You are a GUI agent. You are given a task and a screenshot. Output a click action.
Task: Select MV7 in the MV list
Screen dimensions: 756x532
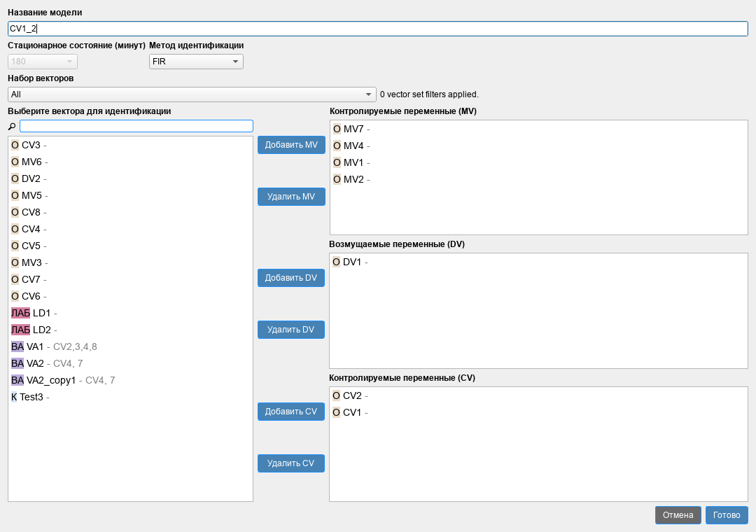click(x=538, y=129)
